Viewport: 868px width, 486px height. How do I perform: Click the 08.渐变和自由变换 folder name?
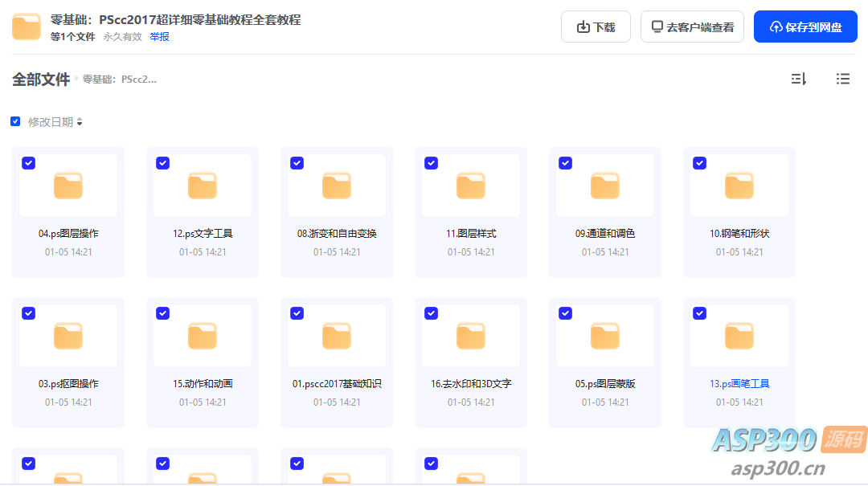[x=337, y=234]
